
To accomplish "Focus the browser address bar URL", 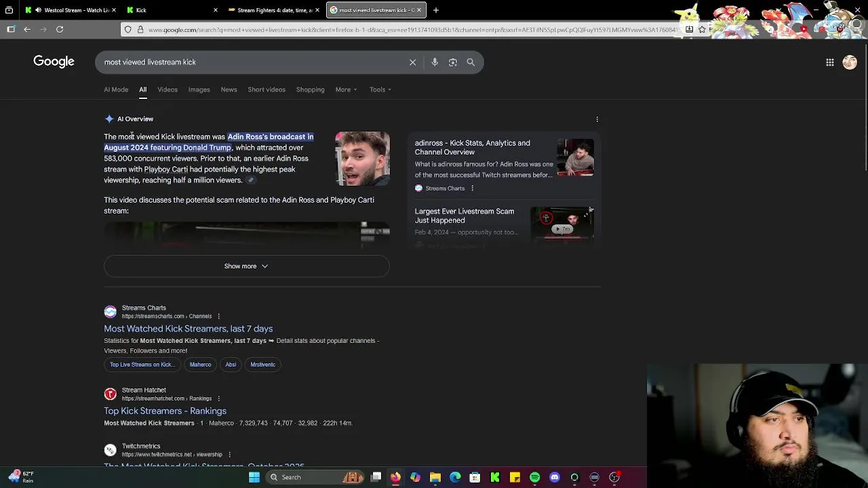I will click(x=412, y=30).
